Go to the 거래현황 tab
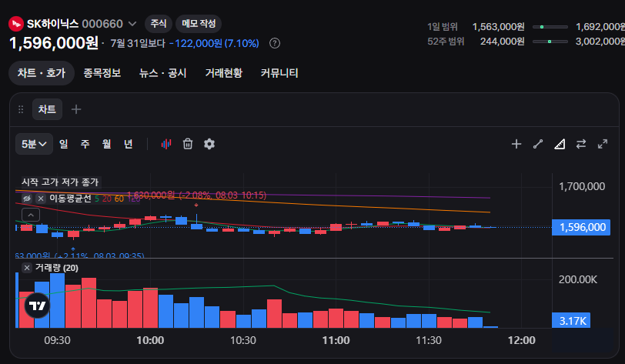Screen dimensions: 625x364 point(224,73)
